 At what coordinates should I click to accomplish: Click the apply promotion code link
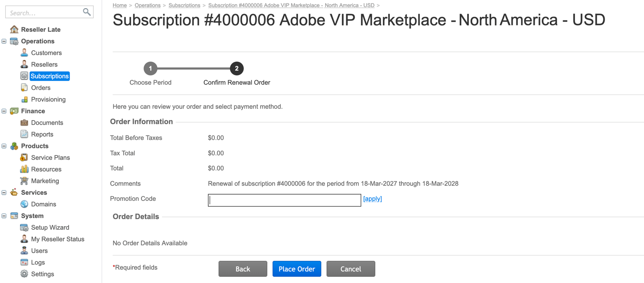372,199
